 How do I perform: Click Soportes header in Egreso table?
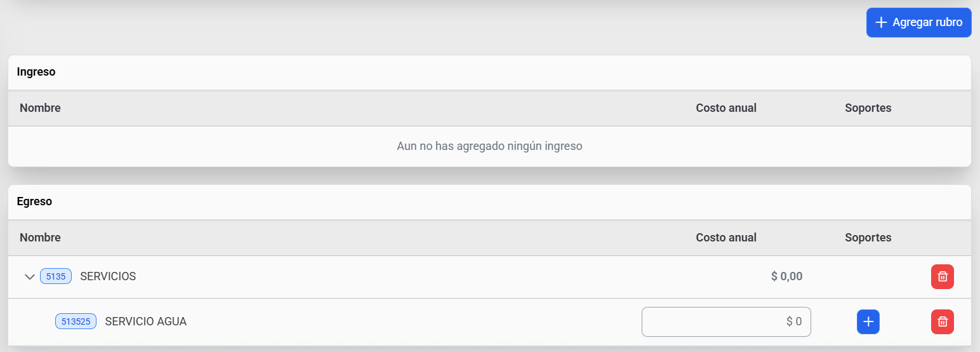click(868, 238)
